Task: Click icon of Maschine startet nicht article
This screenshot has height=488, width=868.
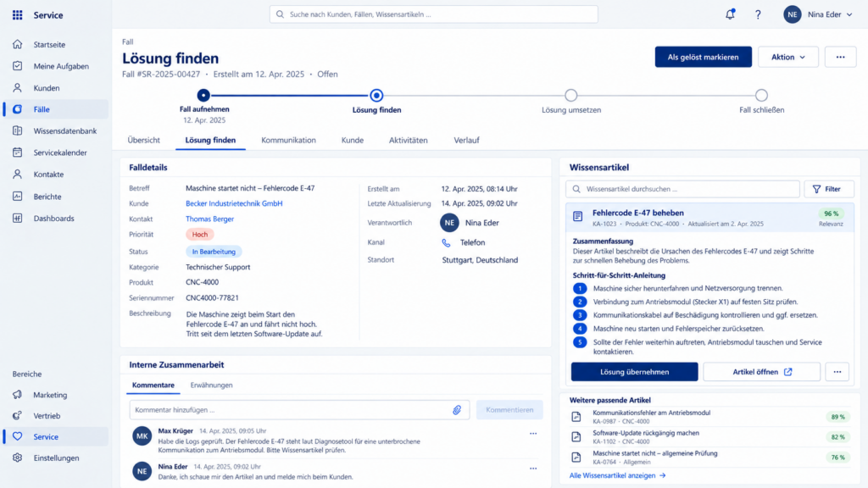Action: 576,457
